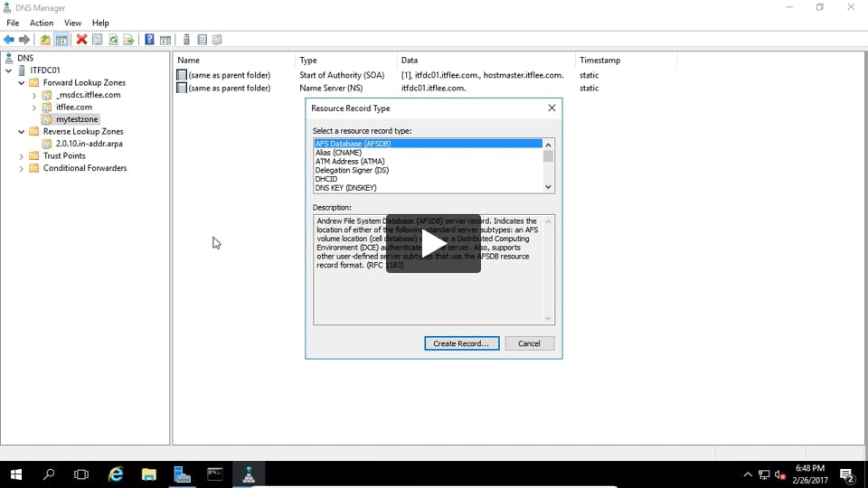The image size is (868, 488).
Task: Collapse the Forward Lookup Zones node
Action: pyautogui.click(x=22, y=82)
